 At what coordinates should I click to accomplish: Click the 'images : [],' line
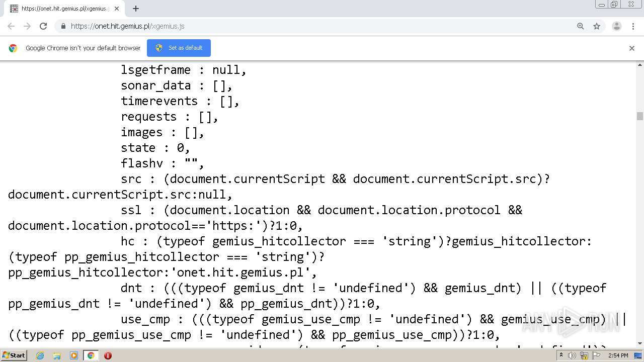point(163,132)
